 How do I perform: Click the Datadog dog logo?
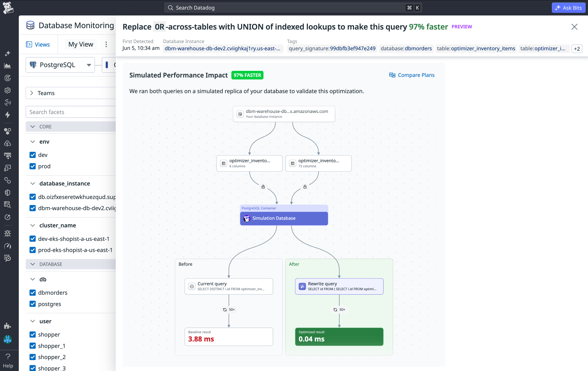pyautogui.click(x=8, y=8)
